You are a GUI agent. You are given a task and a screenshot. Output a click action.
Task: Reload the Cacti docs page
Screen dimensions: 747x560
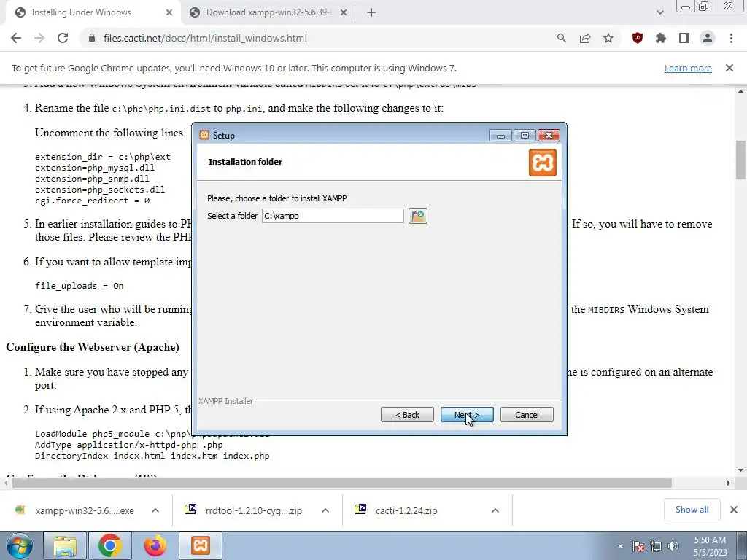[x=63, y=38]
